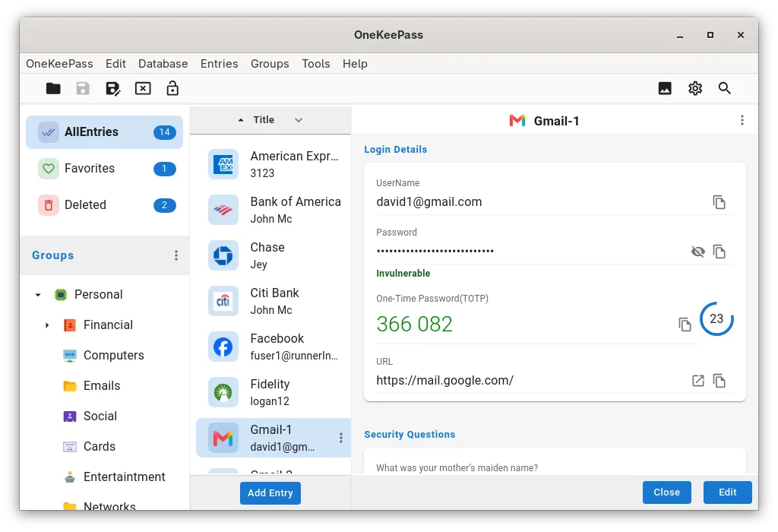Click the AllEntries count badge 14
Screen dimensions: 778x532
(165, 132)
